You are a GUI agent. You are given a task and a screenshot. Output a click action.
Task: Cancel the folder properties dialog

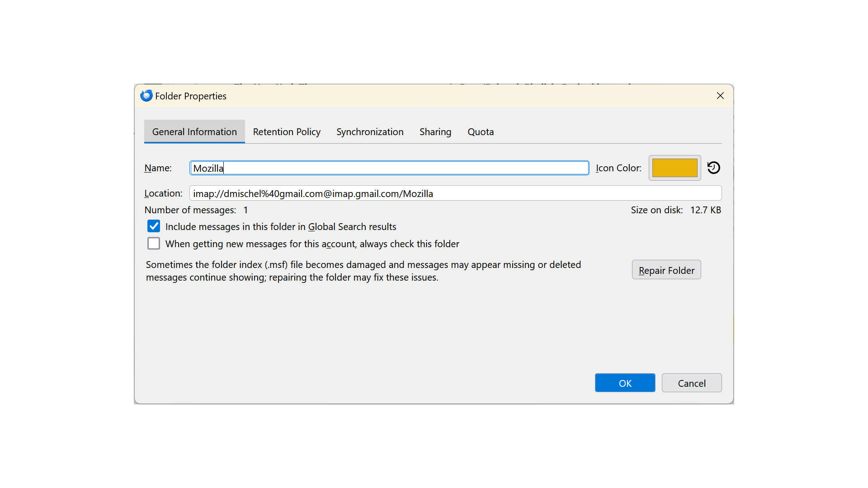tap(692, 383)
